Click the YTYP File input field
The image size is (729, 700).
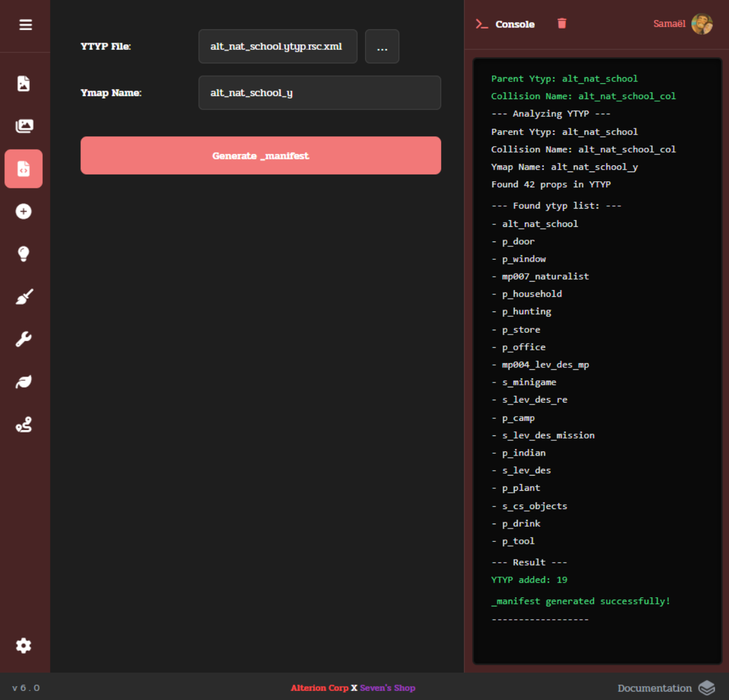(x=277, y=46)
